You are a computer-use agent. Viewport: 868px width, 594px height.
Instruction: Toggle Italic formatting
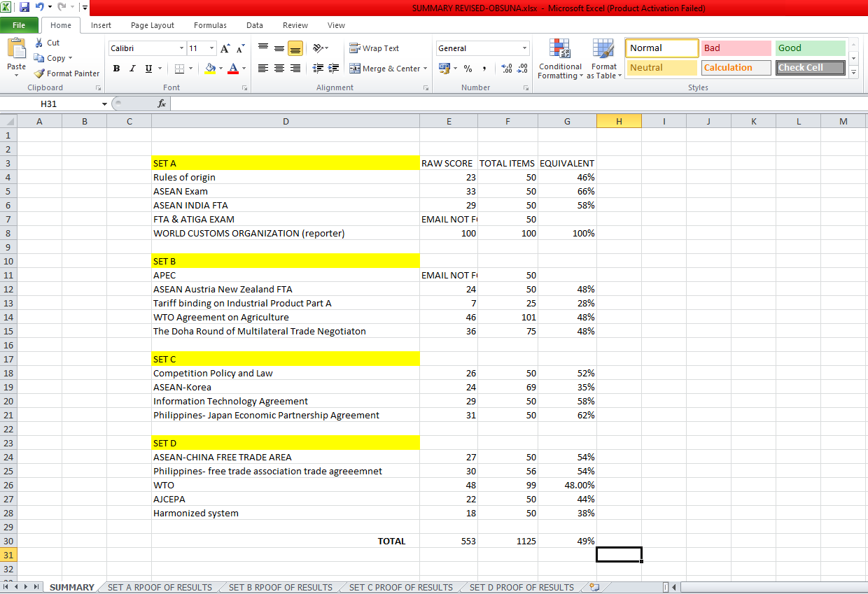[132, 69]
